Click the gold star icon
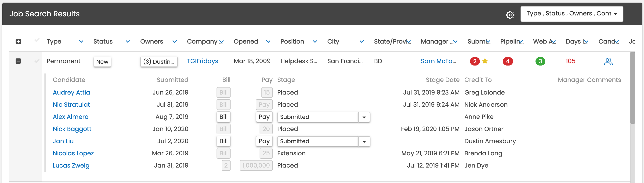The width and height of the screenshot is (644, 183). (485, 61)
